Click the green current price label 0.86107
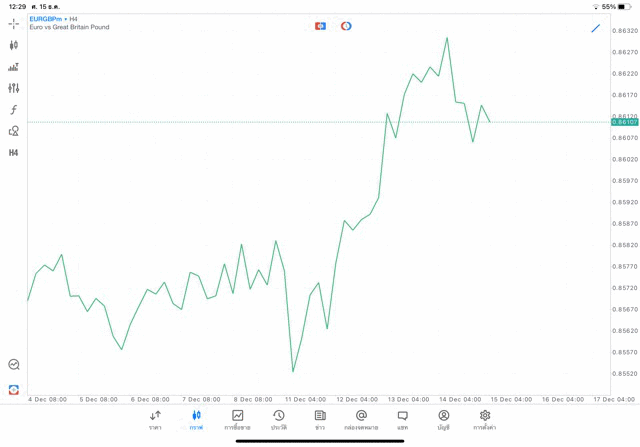 tap(625, 122)
